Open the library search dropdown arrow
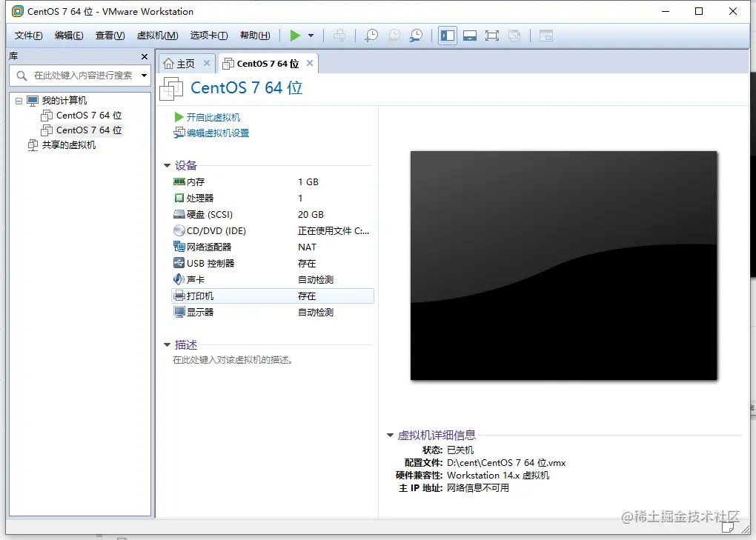Viewport: 756px width, 540px height. tap(145, 75)
